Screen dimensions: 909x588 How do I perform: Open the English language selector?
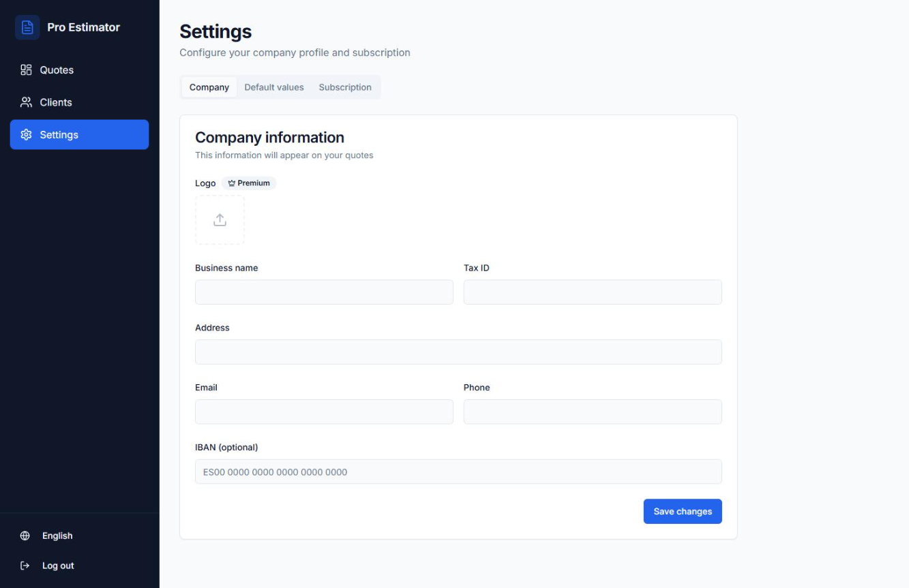[x=57, y=536]
